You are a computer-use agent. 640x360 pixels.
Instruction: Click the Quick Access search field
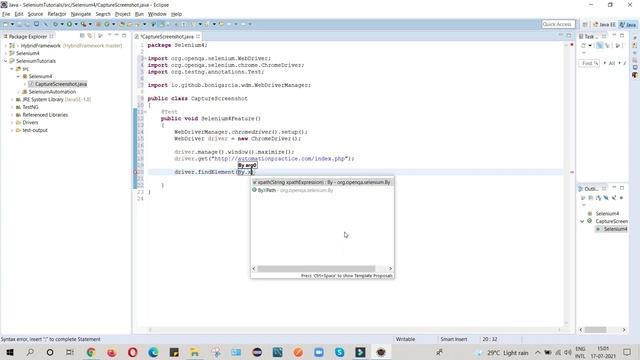coord(558,24)
